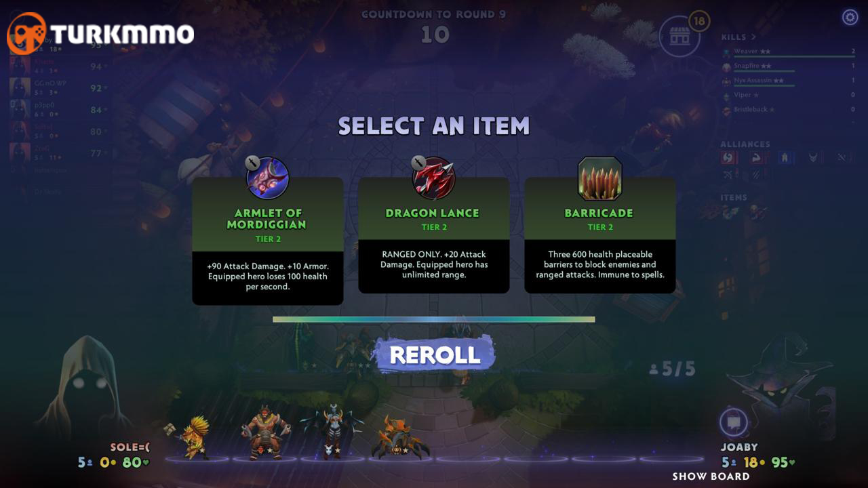Viewport: 868px width, 488px height.
Task: Open settings gear icon
Action: coord(850,17)
